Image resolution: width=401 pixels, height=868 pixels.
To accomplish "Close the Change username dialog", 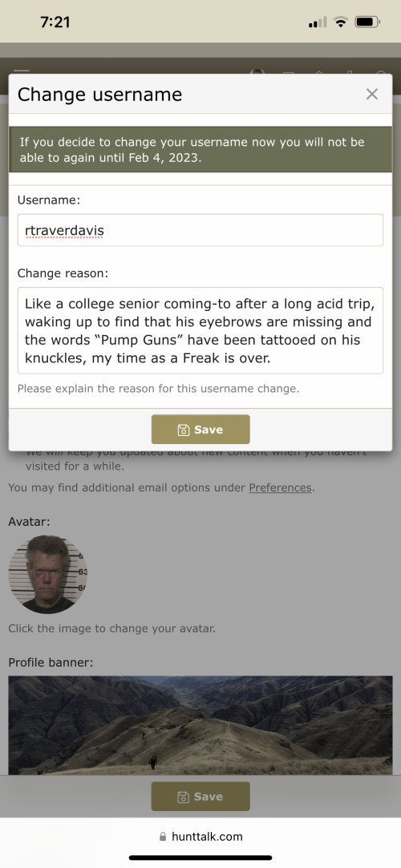I will (371, 94).
